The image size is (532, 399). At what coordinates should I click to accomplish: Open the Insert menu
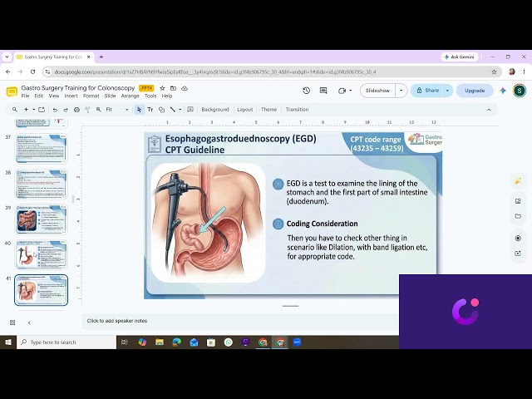(71, 96)
